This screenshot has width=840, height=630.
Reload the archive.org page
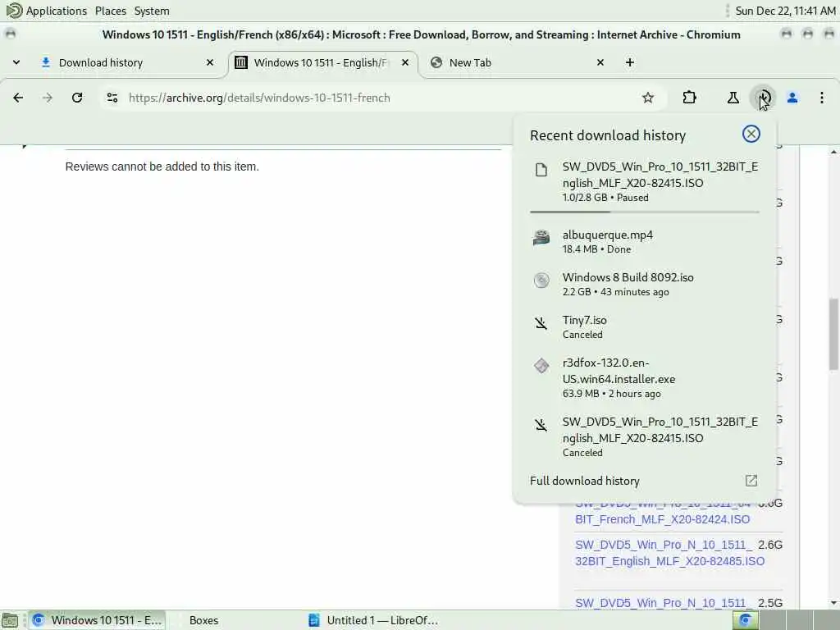(x=77, y=98)
